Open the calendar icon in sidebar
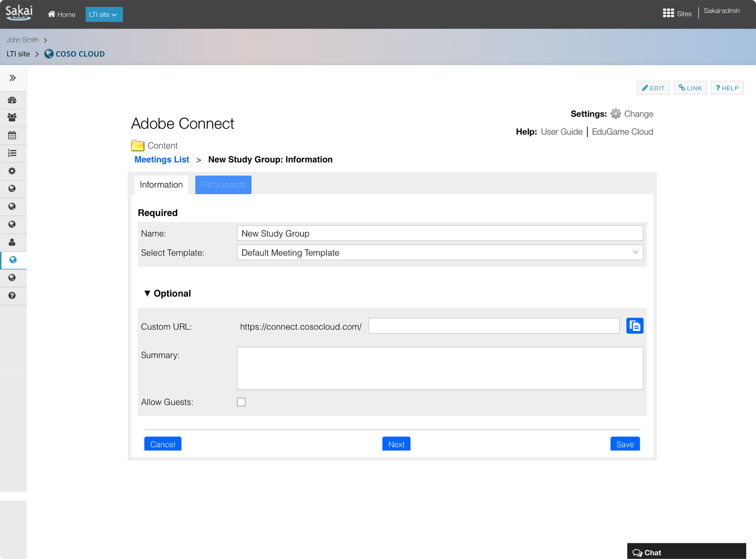Screen dimensions: 756x559 tap(12, 135)
